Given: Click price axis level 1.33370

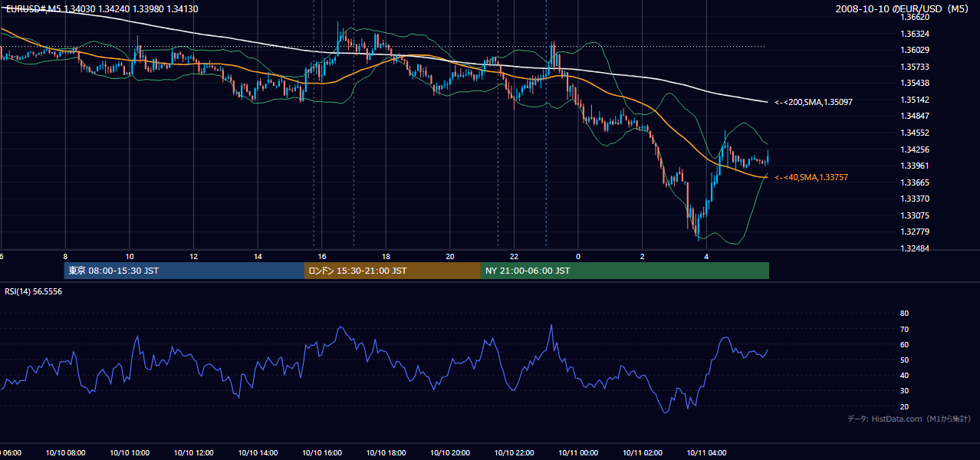Looking at the screenshot, I should (x=916, y=199).
